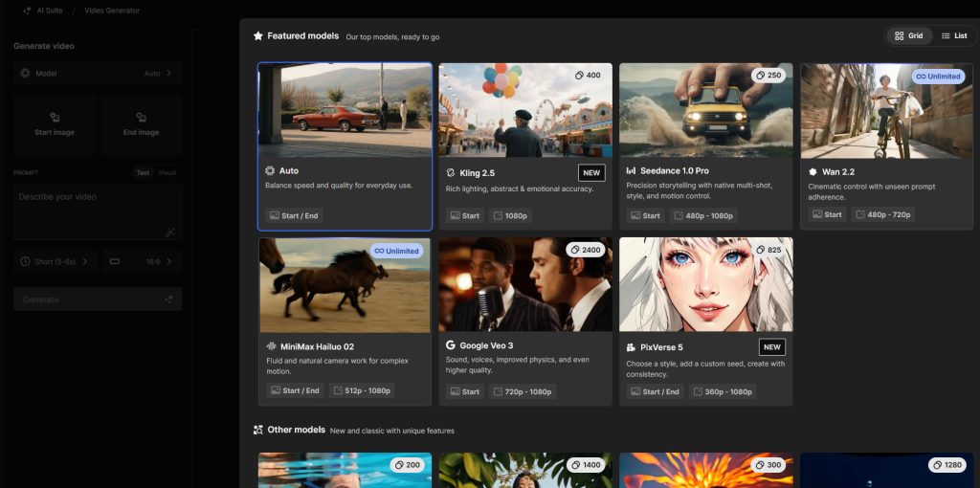
Task: Open the Model selector set to Auto
Action: pos(98,73)
